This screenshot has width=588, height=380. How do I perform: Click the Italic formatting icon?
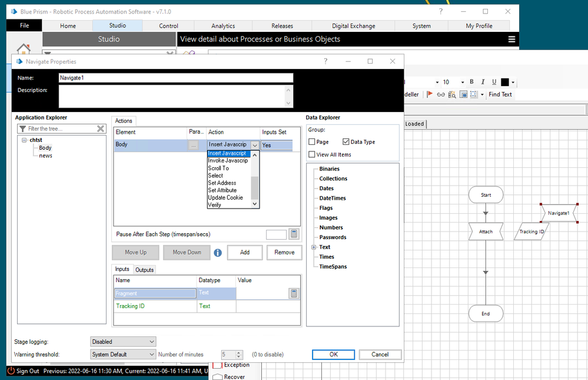point(483,82)
